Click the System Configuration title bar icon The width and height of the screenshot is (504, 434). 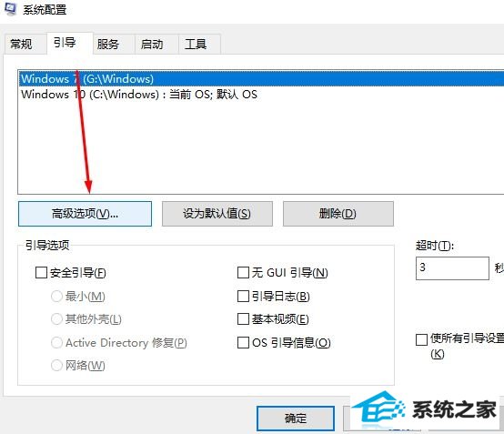10,9
